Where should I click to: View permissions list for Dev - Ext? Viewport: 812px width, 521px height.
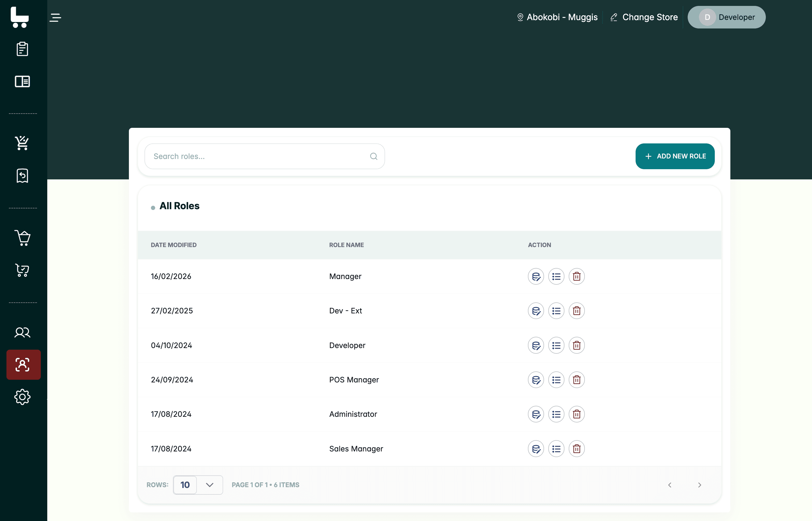point(556,310)
